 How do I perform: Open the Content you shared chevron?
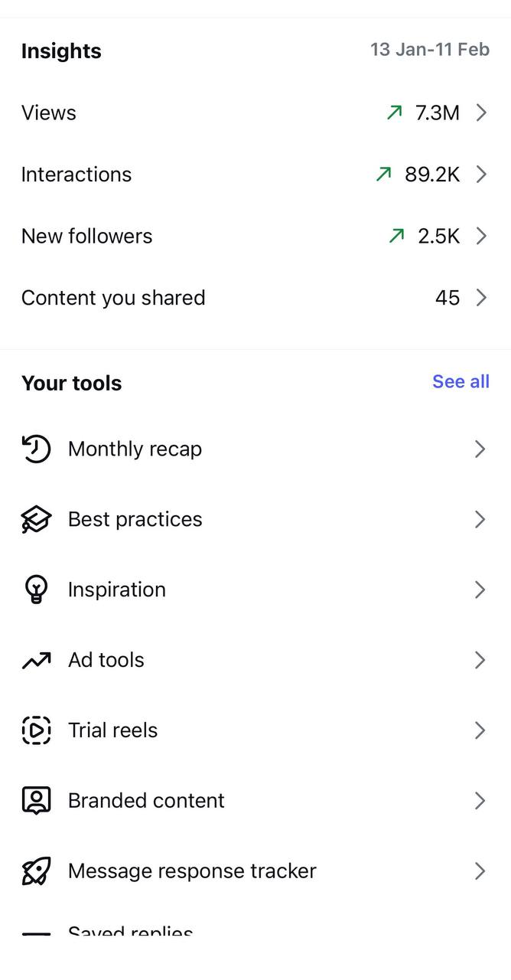481,298
